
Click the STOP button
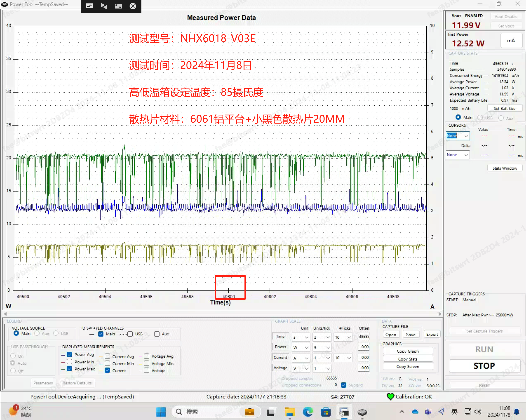[x=484, y=366]
